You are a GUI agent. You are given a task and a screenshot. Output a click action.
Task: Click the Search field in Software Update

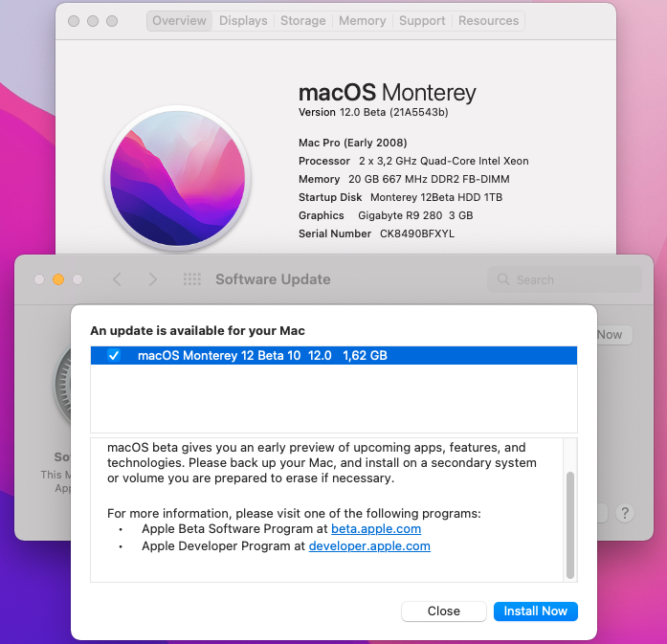click(565, 279)
